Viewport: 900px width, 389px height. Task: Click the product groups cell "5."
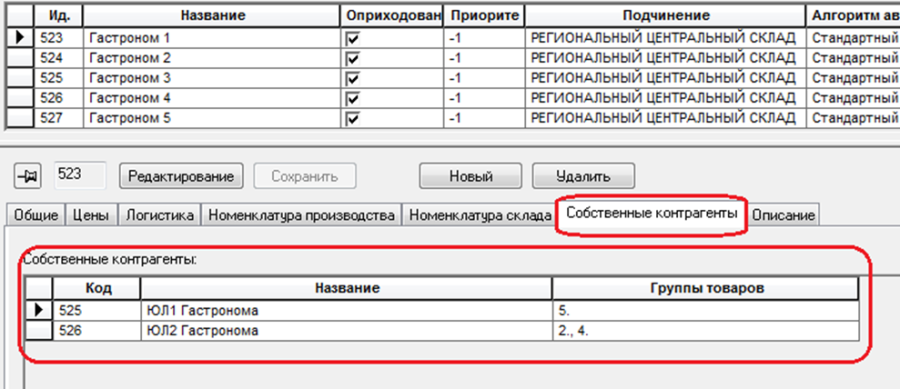pyautogui.click(x=706, y=310)
